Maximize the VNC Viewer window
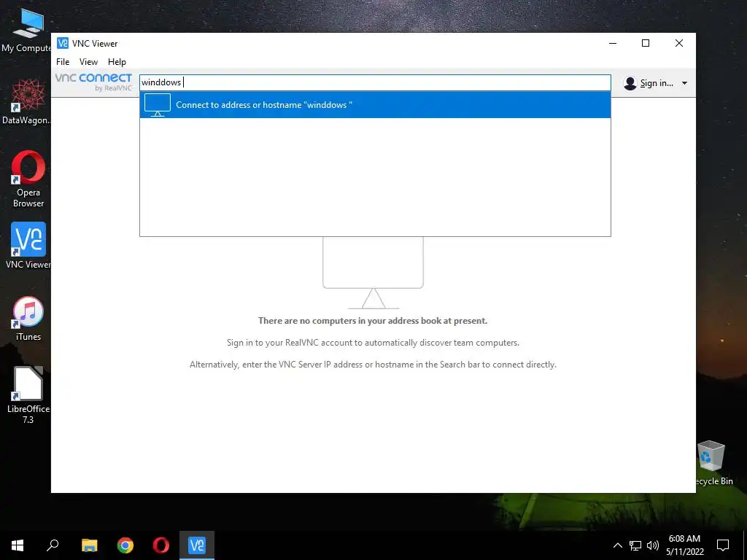The height and width of the screenshot is (560, 747). click(x=646, y=43)
